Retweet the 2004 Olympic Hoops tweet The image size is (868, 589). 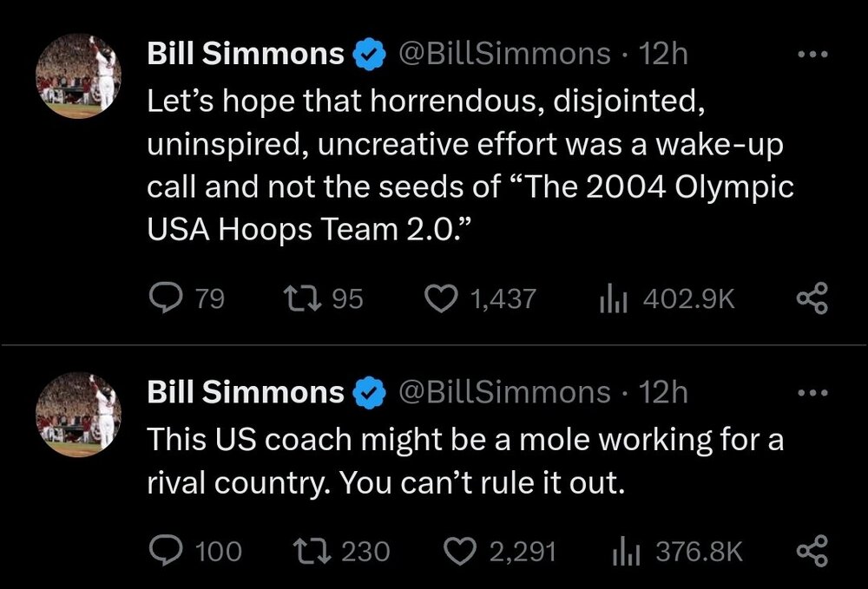(x=301, y=299)
